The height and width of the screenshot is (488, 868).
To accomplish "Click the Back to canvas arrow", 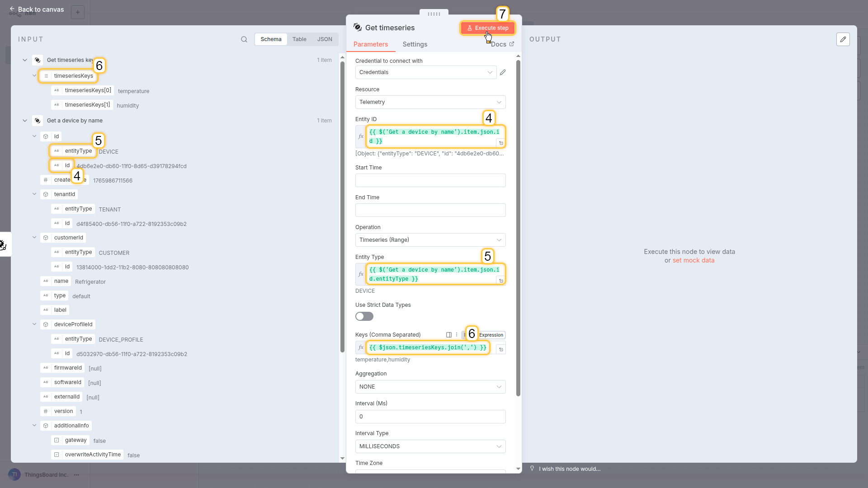I will (x=12, y=9).
